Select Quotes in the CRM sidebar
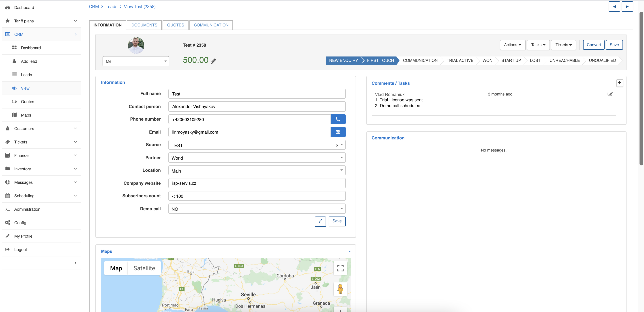Screen dimensions: 644x312 point(27,102)
